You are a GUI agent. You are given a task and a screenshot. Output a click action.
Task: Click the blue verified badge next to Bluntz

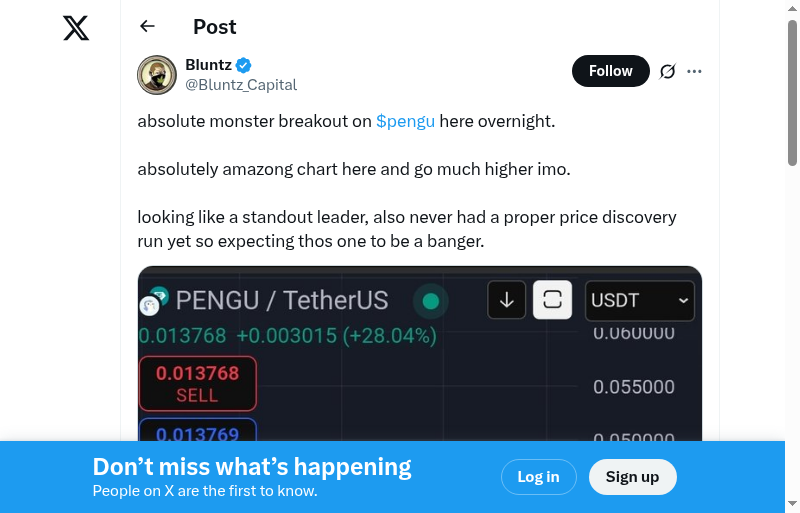244,65
